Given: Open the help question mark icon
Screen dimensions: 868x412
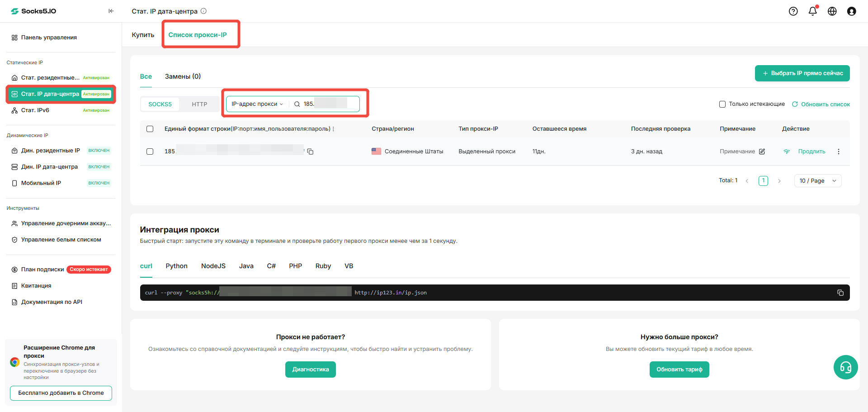Looking at the screenshot, I should (793, 11).
